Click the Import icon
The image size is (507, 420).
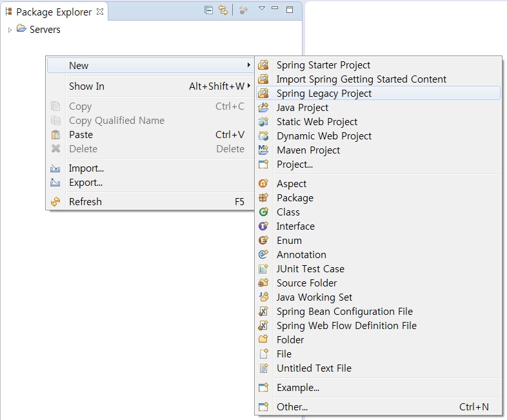(55, 168)
